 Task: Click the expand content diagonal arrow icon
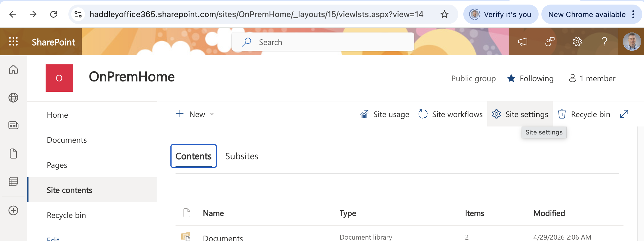pyautogui.click(x=624, y=114)
